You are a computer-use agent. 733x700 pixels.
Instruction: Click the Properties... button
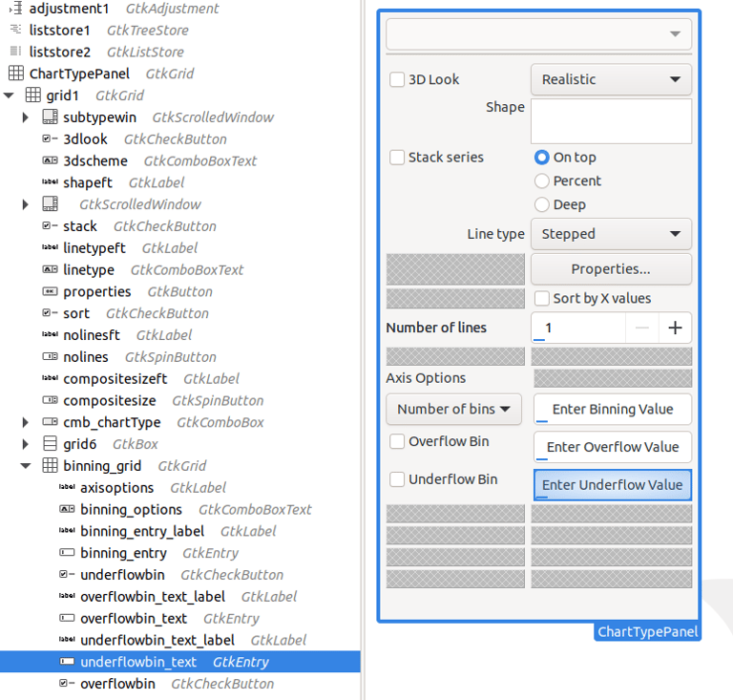(x=611, y=269)
